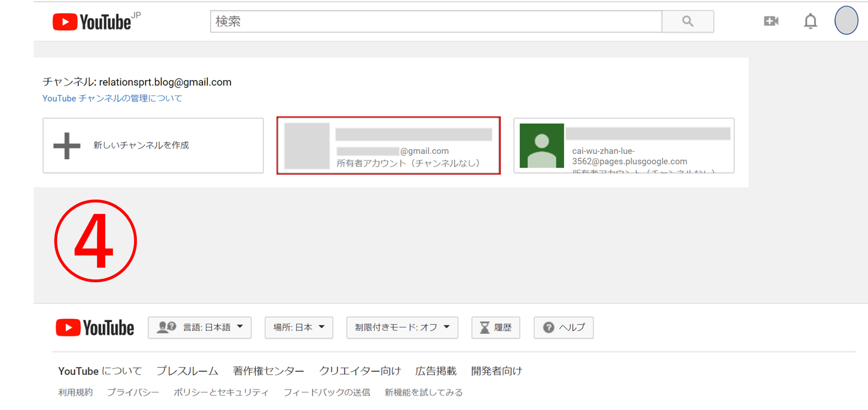Open プレスルーム footer link
Screen dimensions: 868x410
187,371
